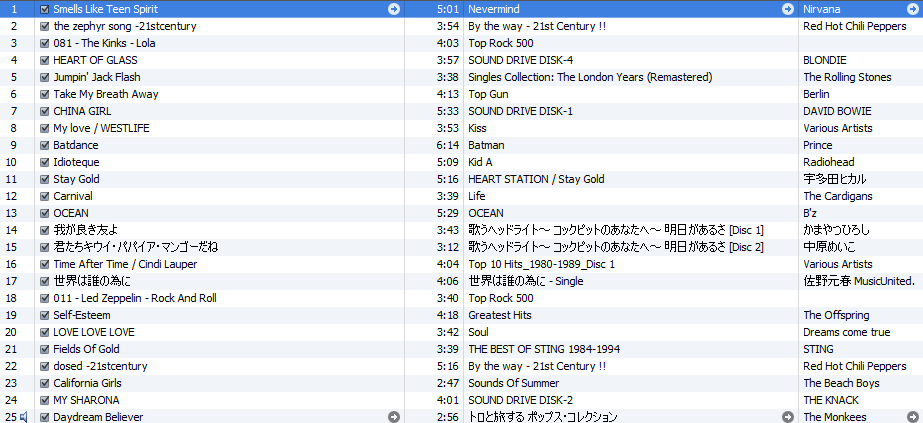Click the 6:14 duration of Batdance
This screenshot has width=923, height=423.
(x=447, y=145)
